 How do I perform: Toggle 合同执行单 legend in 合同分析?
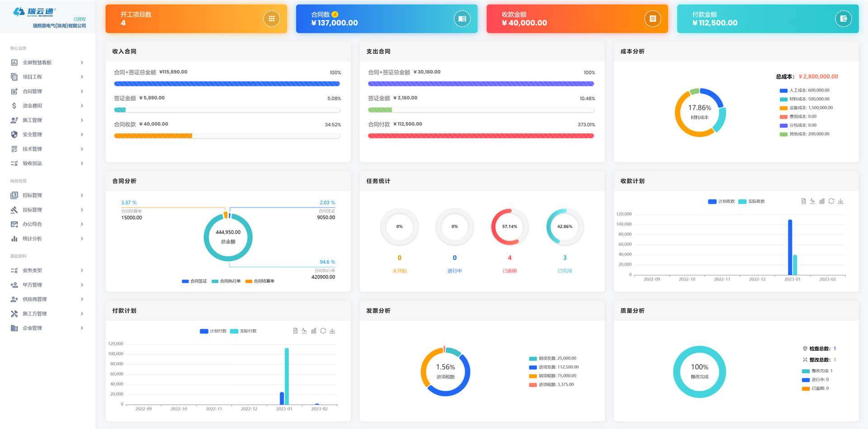point(226,281)
